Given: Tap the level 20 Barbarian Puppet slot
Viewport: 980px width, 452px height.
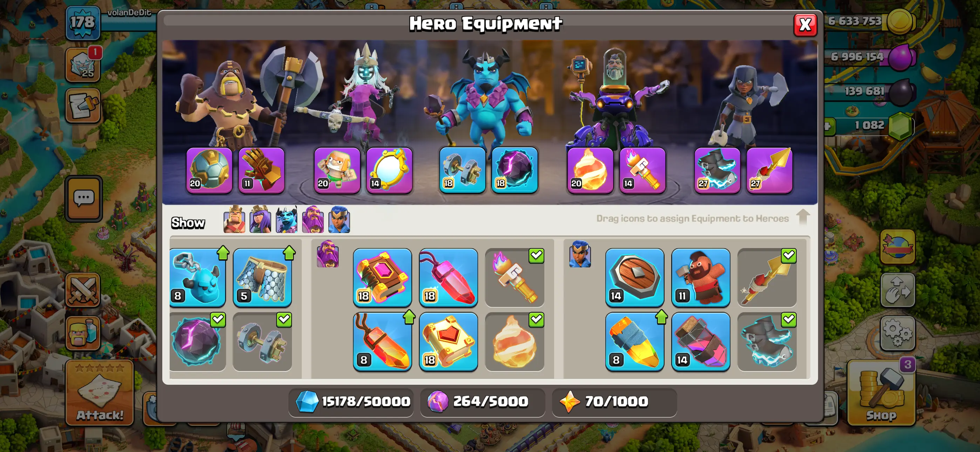Looking at the screenshot, I should click(x=337, y=170).
